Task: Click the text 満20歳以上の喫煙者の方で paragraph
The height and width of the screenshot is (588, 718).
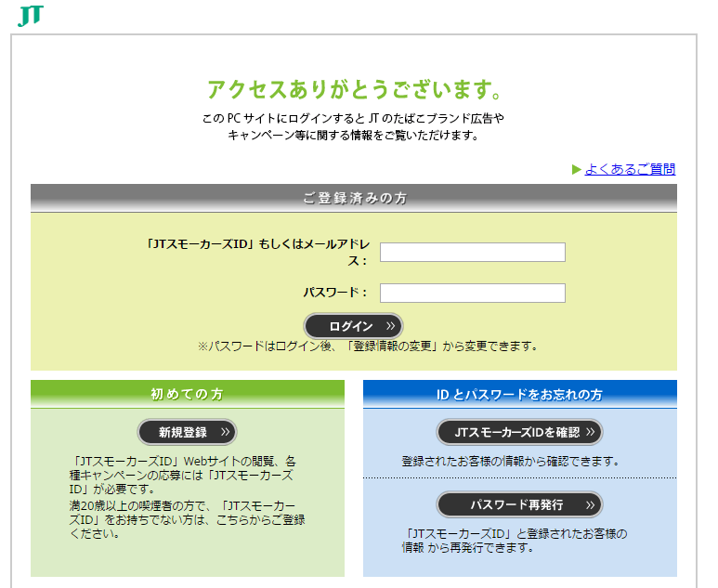Action: coord(187,520)
